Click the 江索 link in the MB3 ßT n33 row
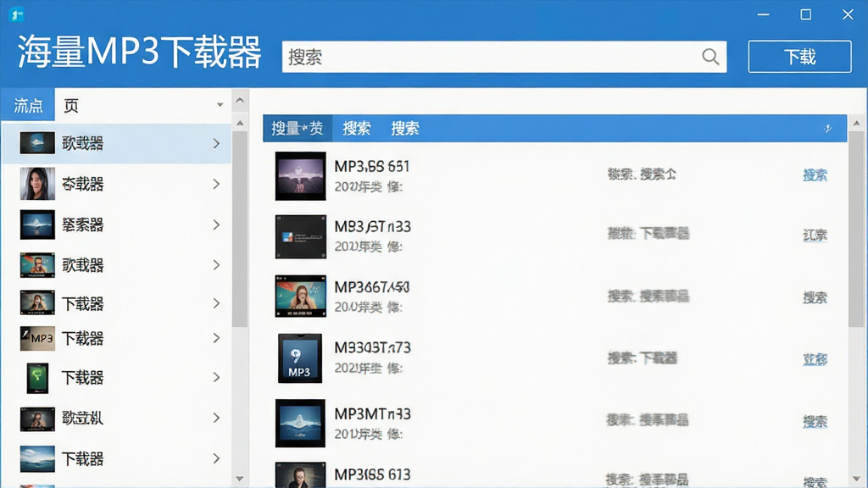The image size is (868, 488). (815, 236)
